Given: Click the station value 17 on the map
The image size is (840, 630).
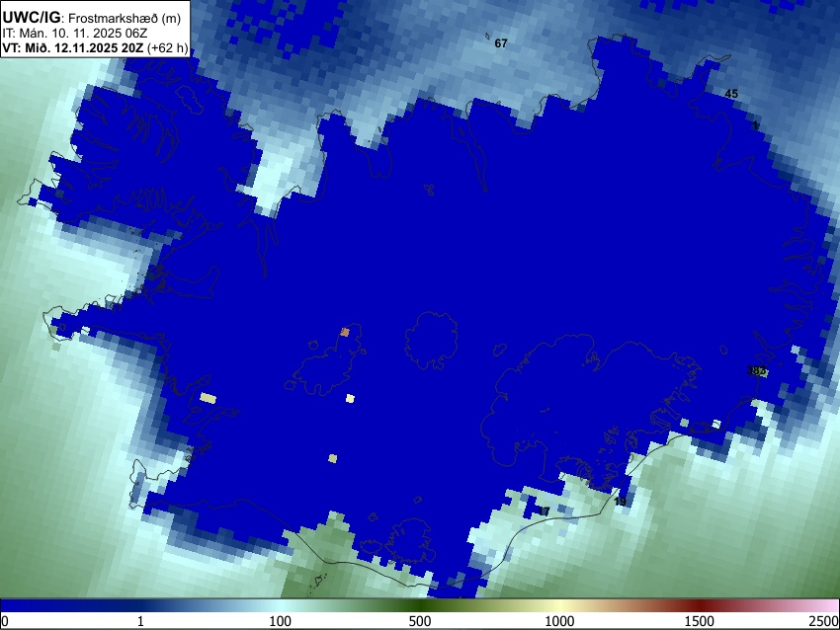Looking at the screenshot, I should point(544,512).
